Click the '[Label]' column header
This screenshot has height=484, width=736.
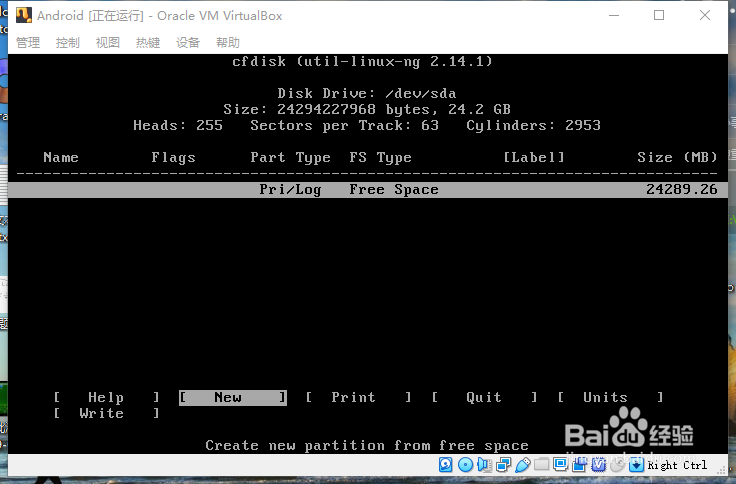point(534,157)
